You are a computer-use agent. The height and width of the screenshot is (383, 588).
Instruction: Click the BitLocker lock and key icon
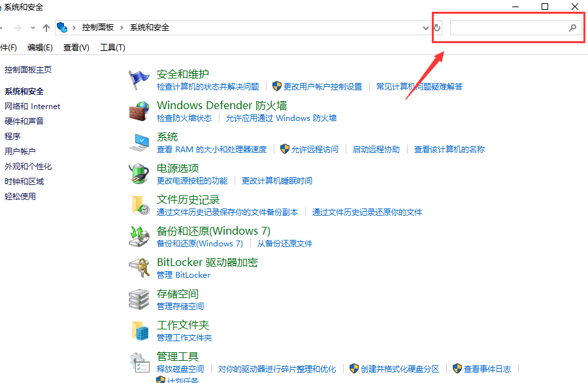click(x=139, y=268)
